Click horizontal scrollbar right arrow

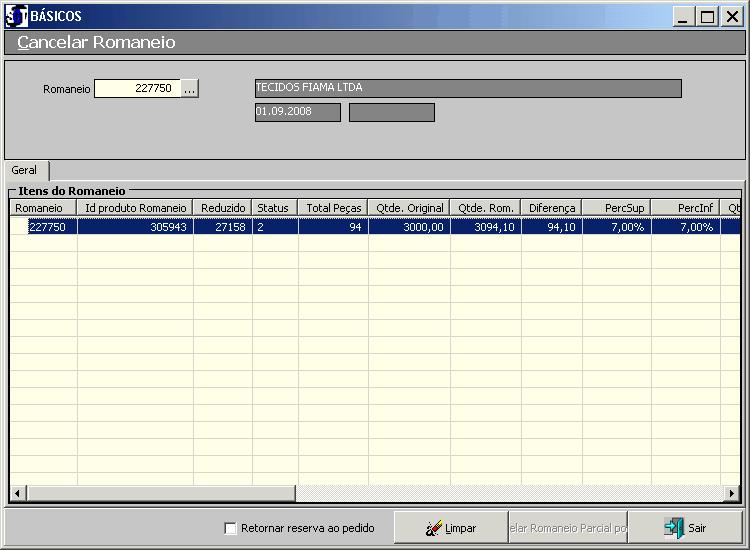point(733,494)
